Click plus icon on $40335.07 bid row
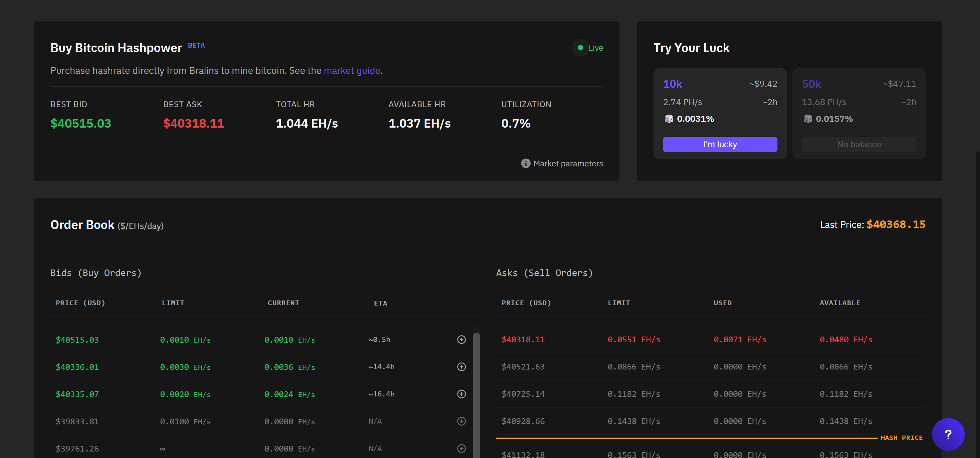The image size is (980, 458). pos(461,394)
